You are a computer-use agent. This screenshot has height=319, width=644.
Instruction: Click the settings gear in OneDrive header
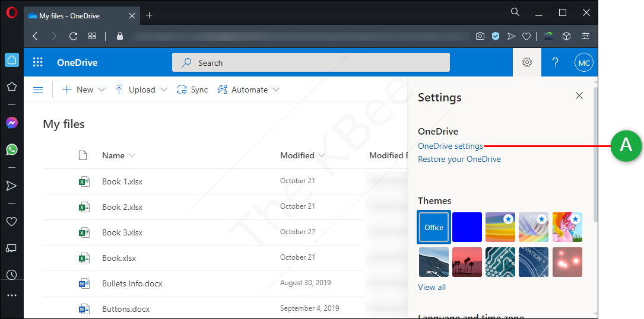point(527,62)
